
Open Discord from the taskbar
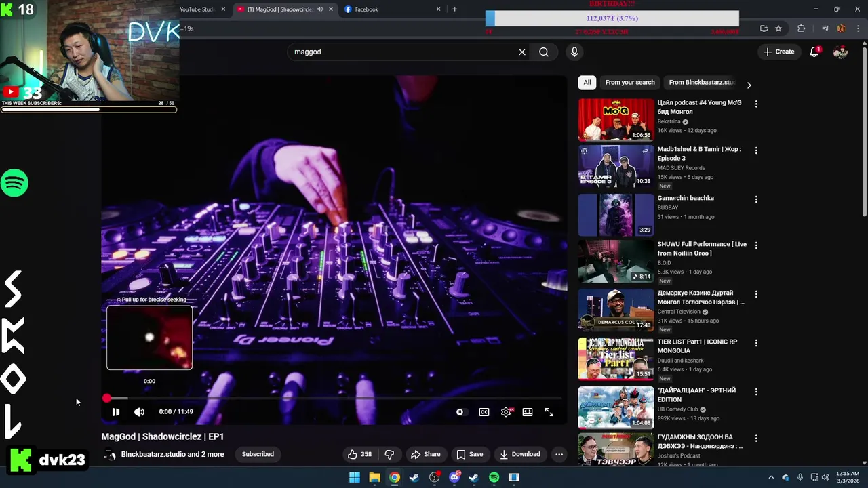click(x=454, y=477)
